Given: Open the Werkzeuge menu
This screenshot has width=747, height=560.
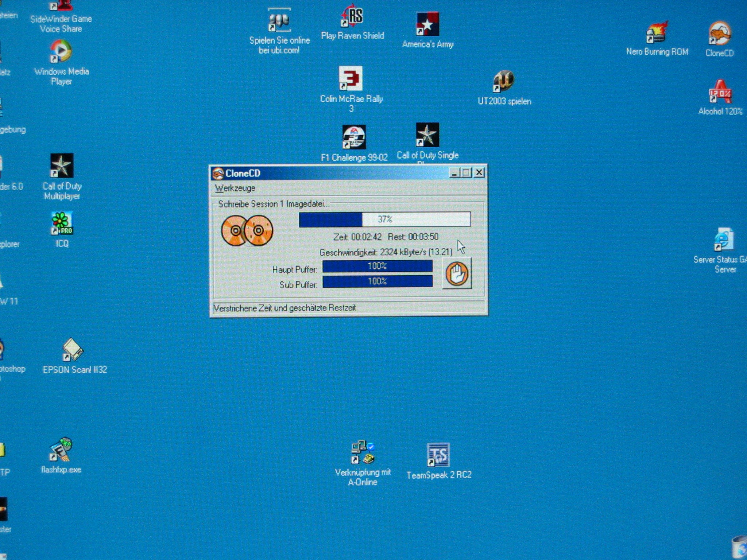Looking at the screenshot, I should point(235,188).
